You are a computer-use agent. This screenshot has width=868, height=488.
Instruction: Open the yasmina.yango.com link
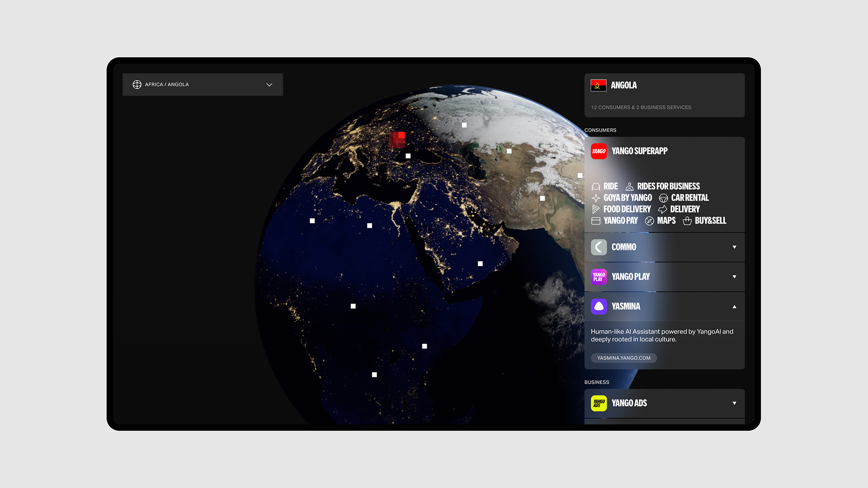(x=623, y=358)
